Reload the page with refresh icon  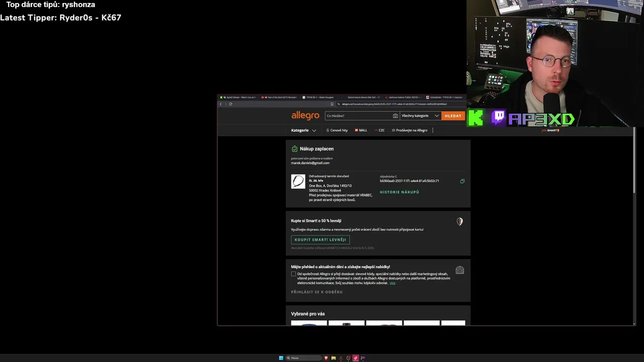coord(230,104)
